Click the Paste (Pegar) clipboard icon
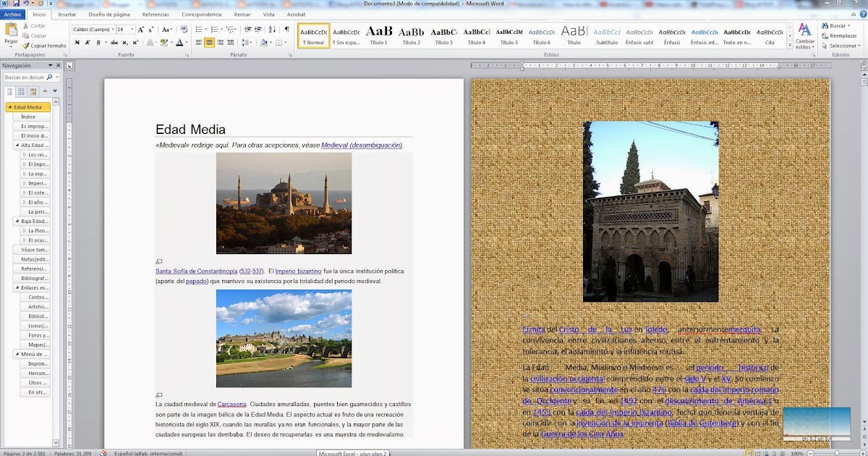 11,30
